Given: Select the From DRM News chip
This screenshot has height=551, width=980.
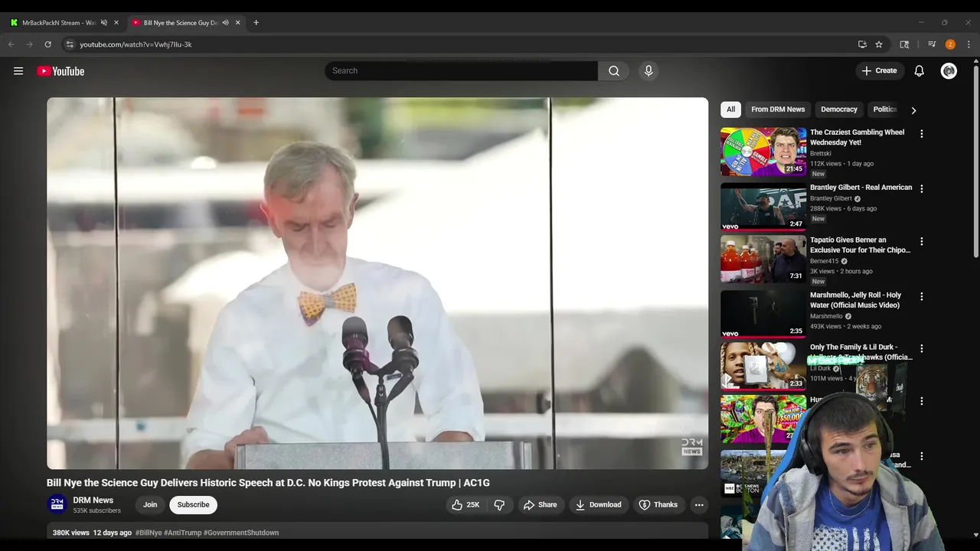Looking at the screenshot, I should [x=778, y=109].
